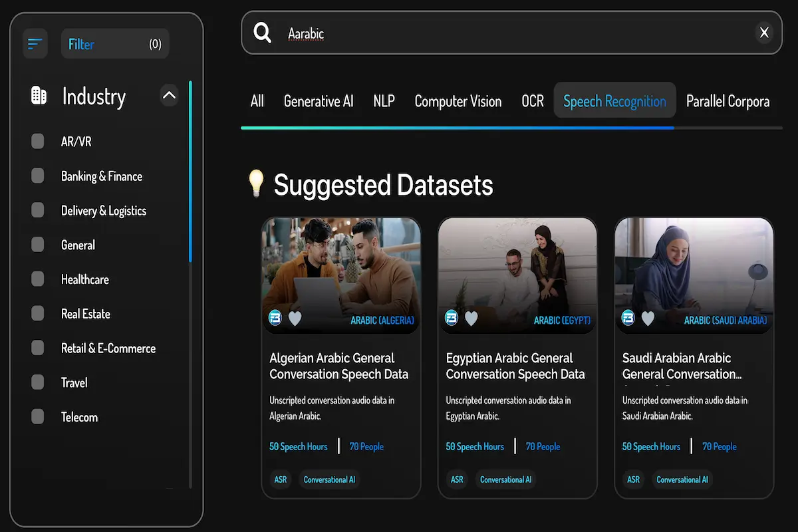798x532 pixels.
Task: Check the AR/VR industry checkbox
Action: [x=38, y=141]
